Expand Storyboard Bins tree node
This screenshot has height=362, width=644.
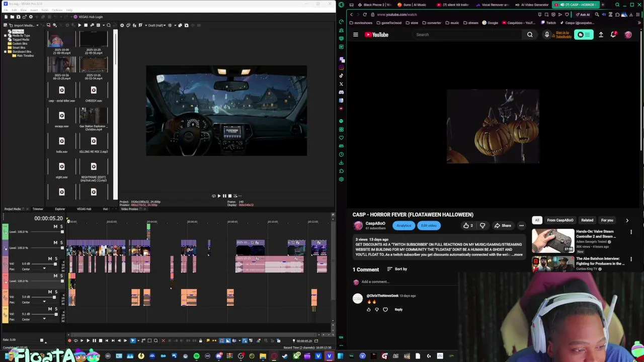tap(5, 52)
